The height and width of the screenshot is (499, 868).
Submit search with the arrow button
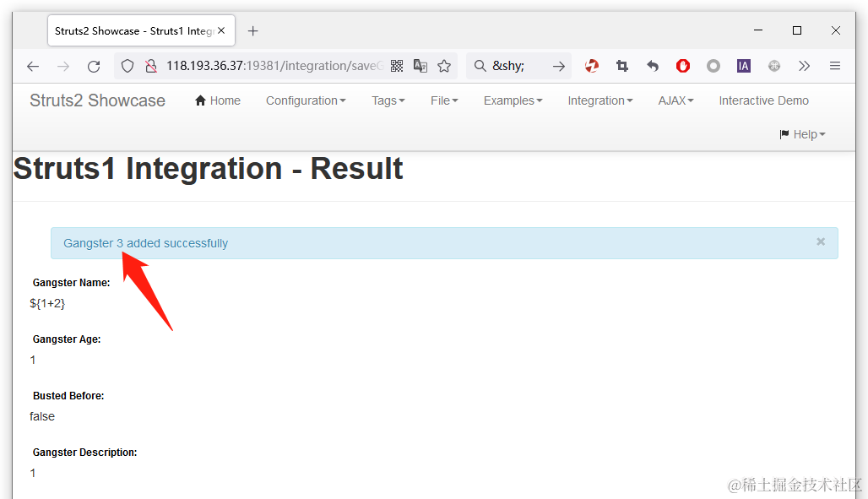click(559, 67)
